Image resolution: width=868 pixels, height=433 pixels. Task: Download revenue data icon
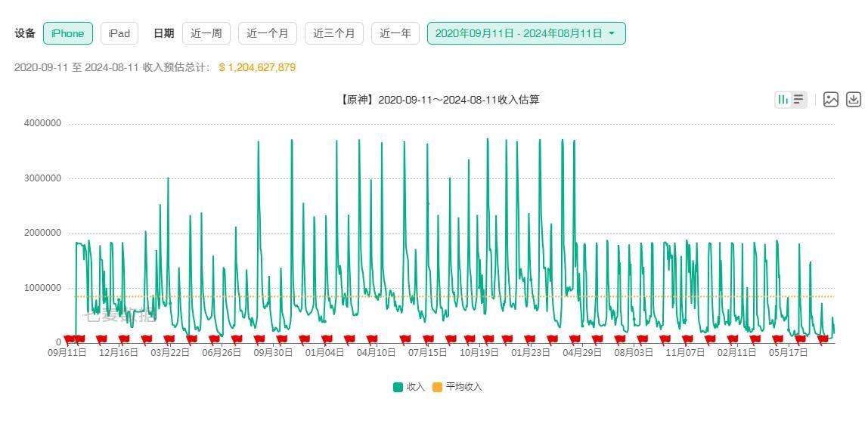854,100
